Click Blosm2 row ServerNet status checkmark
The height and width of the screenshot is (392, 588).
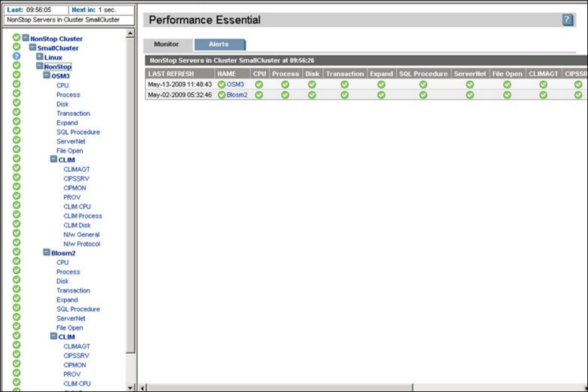click(x=470, y=95)
